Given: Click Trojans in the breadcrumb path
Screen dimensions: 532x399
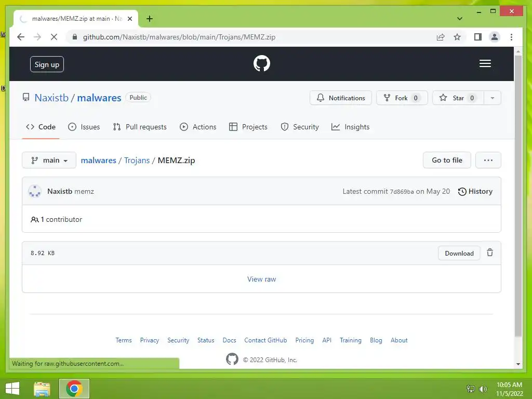Looking at the screenshot, I should [137, 160].
